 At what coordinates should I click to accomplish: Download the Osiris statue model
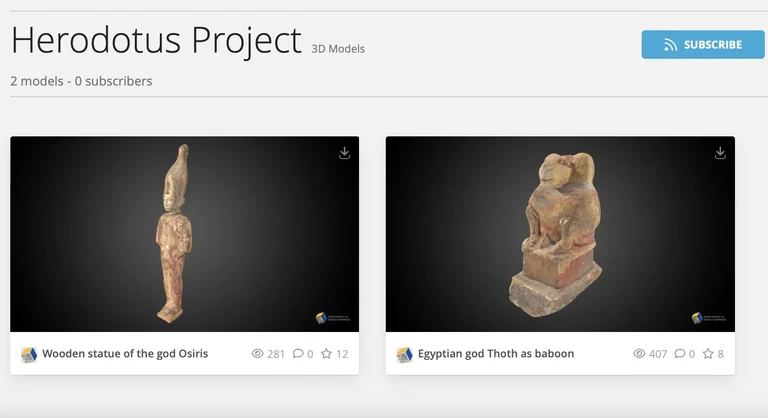[344, 153]
